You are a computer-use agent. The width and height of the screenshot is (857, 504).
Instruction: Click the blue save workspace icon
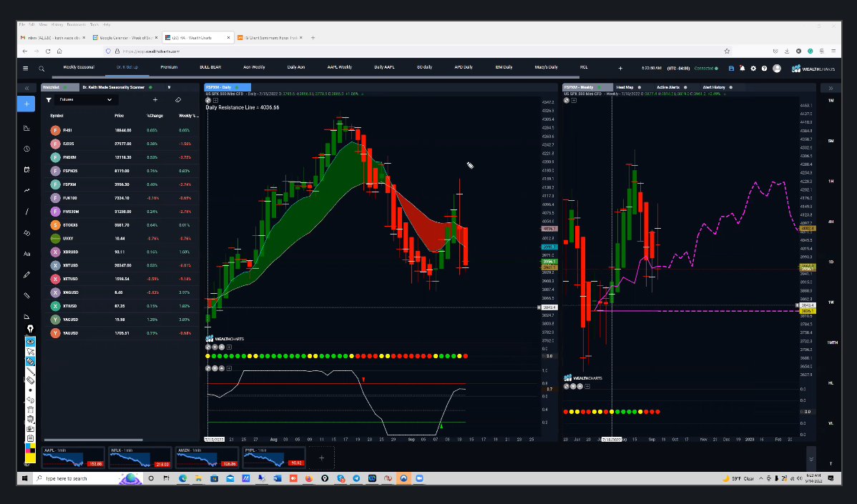731,68
